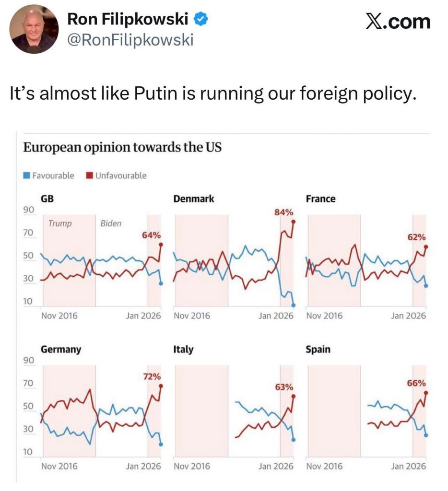Open the @RonFilipkowski handle link
The height and width of the screenshot is (491, 448).
[130, 40]
